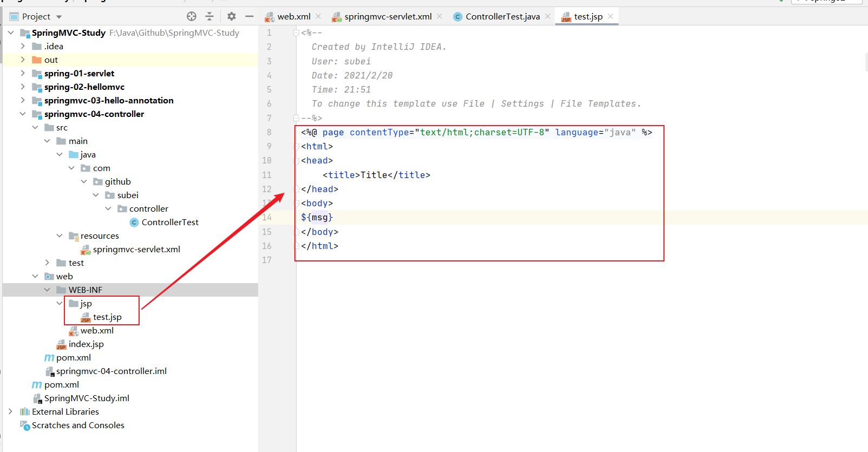Open the Project view dropdown
Viewport: 868px width, 452px height.
click(x=59, y=17)
